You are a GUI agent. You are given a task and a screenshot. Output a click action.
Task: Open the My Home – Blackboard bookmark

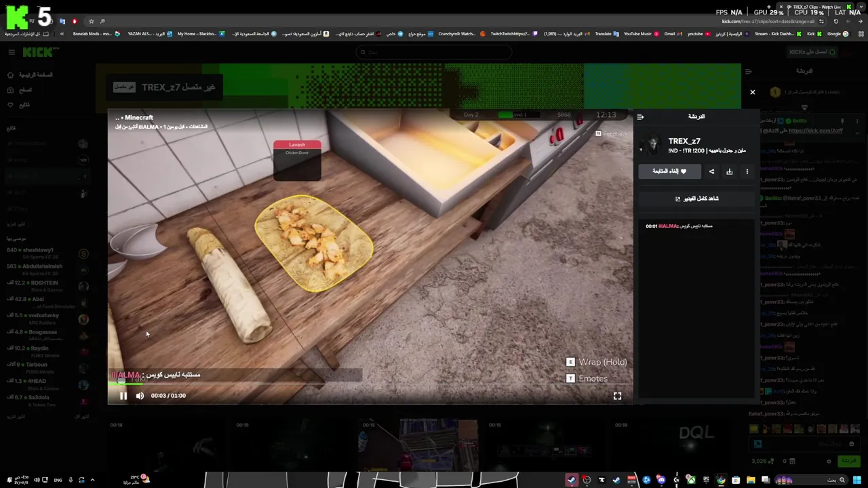pyautogui.click(x=201, y=34)
